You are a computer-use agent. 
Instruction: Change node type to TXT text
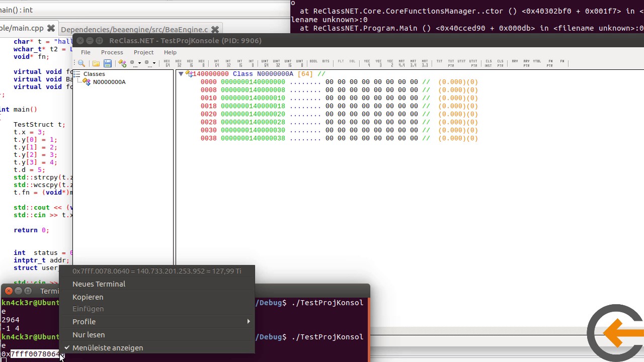pos(439,61)
